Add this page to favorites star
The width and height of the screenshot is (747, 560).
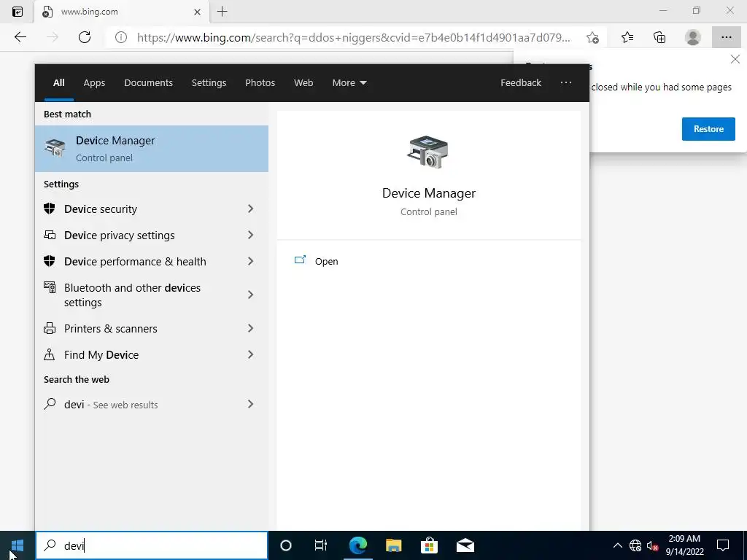coord(592,37)
